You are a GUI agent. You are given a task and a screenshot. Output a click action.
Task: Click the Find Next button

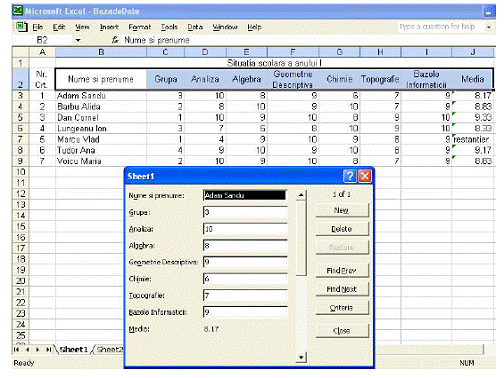pos(342,289)
